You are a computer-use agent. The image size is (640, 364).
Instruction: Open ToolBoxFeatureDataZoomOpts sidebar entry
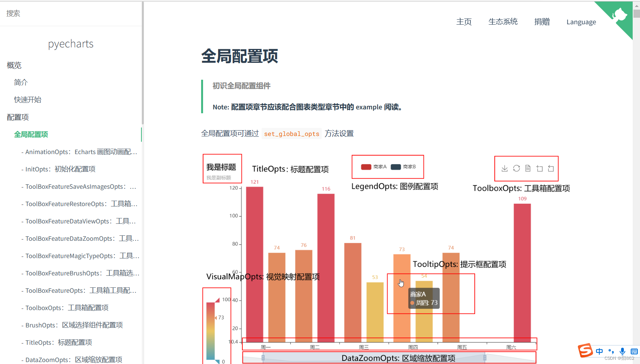pyautogui.click(x=80, y=238)
